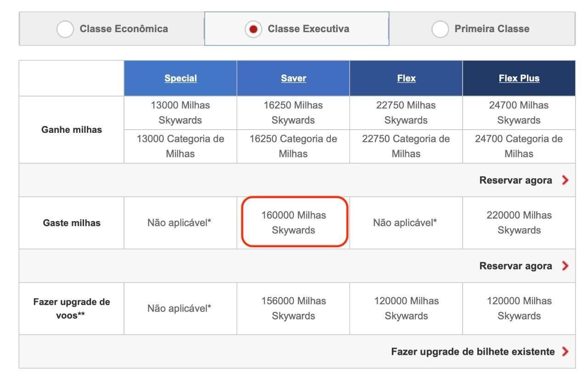Click Fazer upgrade de bilhete existente
This screenshot has height=375, width=588.
473,352
